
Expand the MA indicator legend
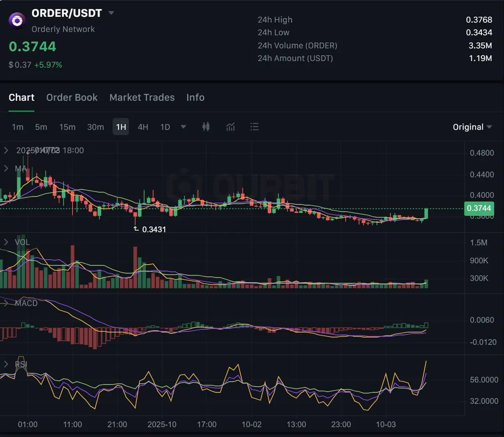tap(6, 168)
